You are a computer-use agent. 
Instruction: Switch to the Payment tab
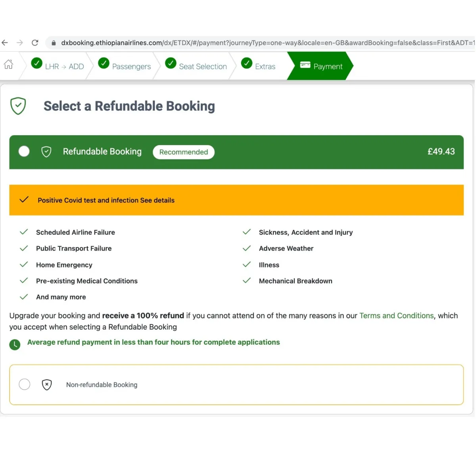tap(328, 66)
